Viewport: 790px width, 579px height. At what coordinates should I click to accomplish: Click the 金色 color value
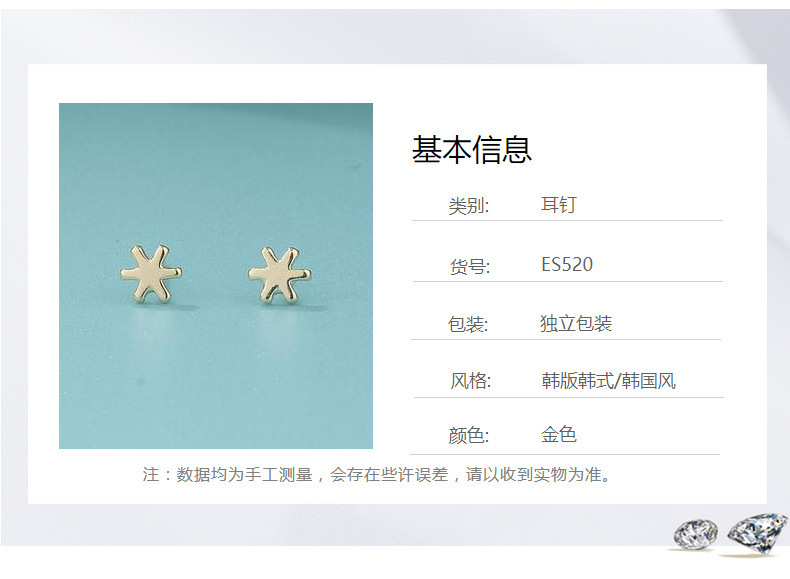559,434
